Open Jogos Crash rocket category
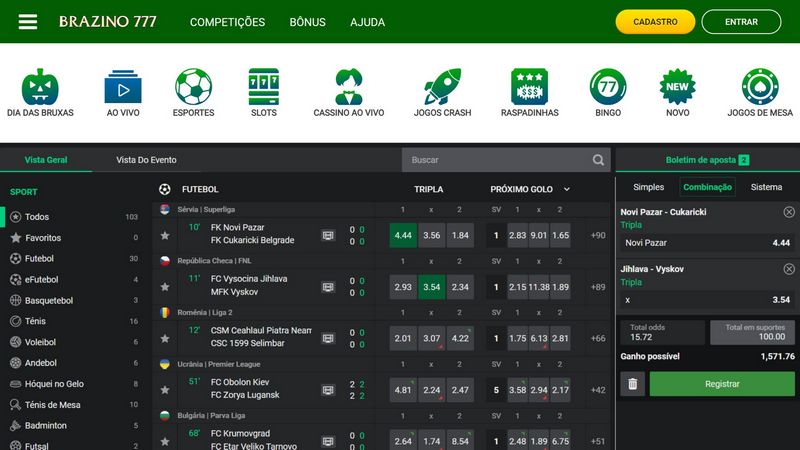 pos(442,92)
